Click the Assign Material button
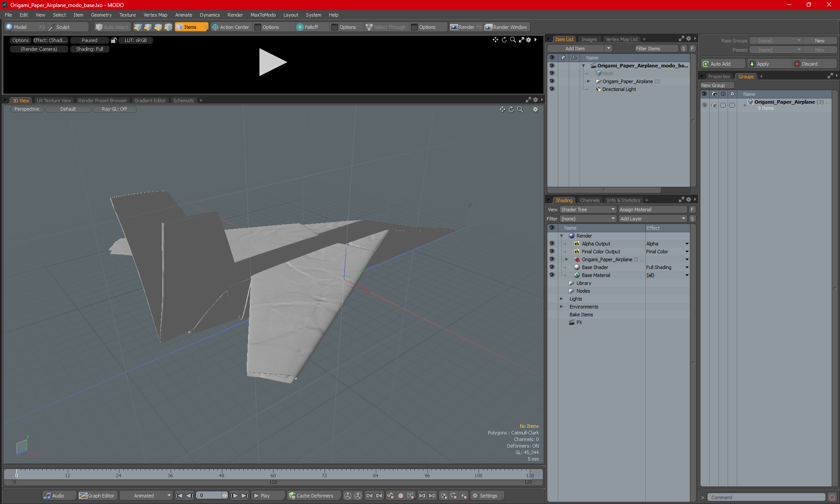This screenshot has width=840, height=504. click(653, 210)
